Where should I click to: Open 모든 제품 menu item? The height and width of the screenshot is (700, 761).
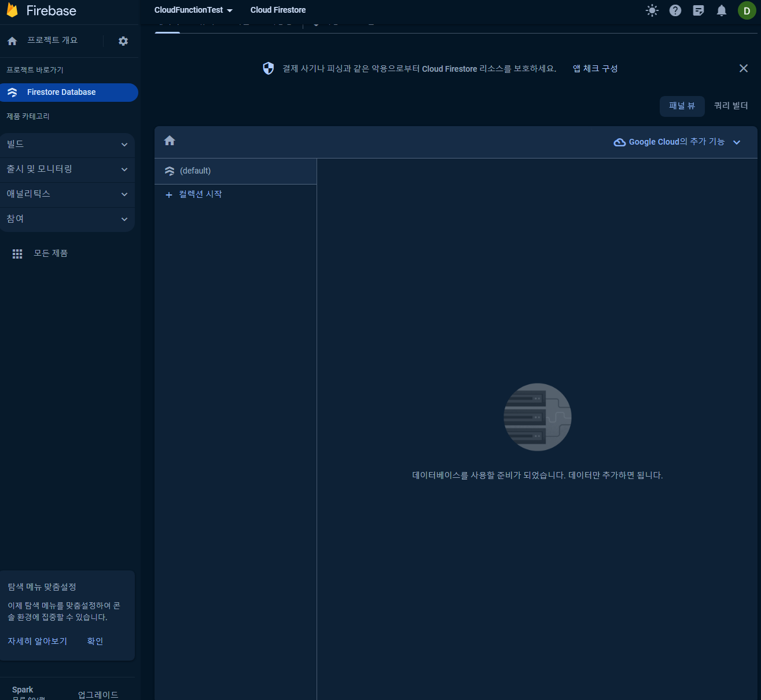click(x=51, y=253)
